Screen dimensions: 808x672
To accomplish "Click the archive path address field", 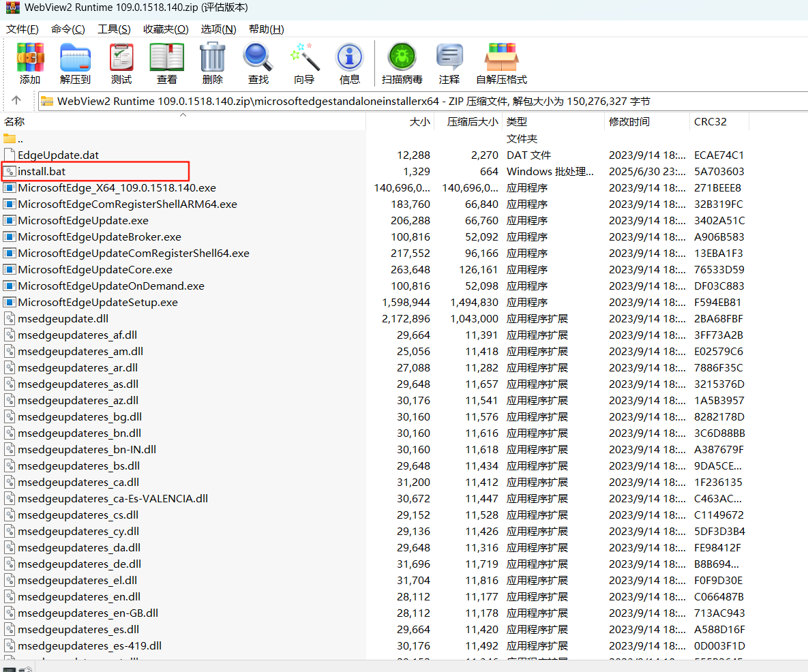I will (423, 101).
